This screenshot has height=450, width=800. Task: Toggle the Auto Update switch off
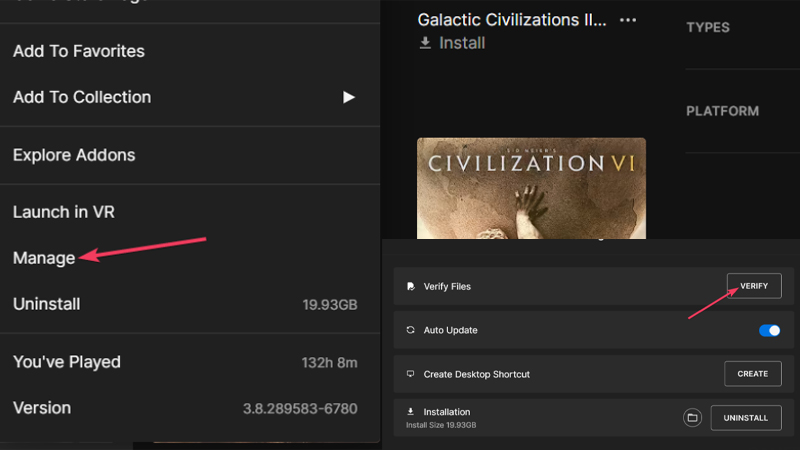point(769,331)
